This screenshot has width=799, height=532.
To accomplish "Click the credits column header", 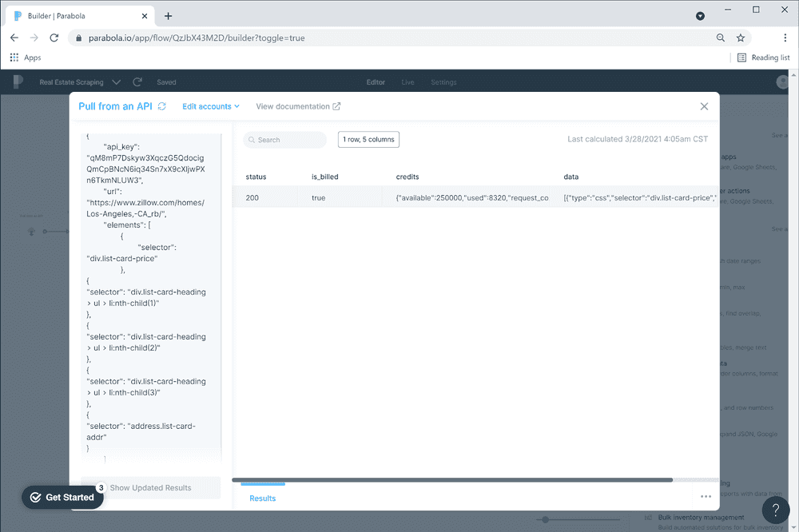I will pos(407,177).
